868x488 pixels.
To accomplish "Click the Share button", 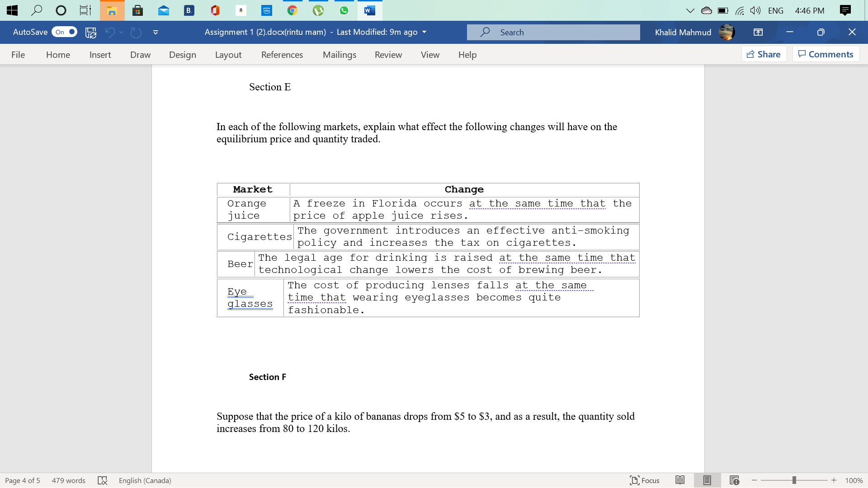I will click(764, 54).
